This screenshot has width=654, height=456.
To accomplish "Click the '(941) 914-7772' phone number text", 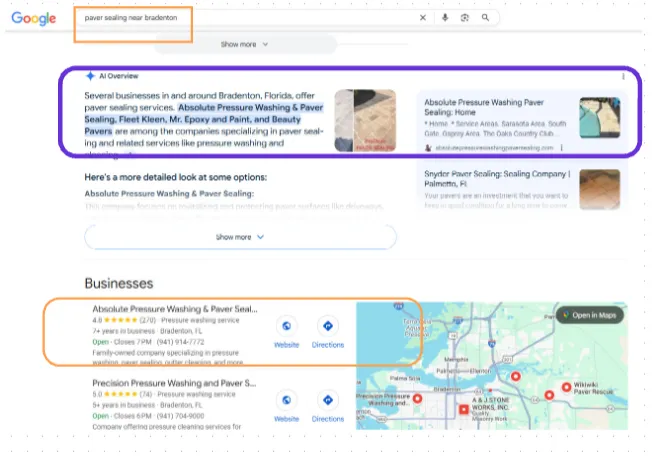I will (x=180, y=342).
